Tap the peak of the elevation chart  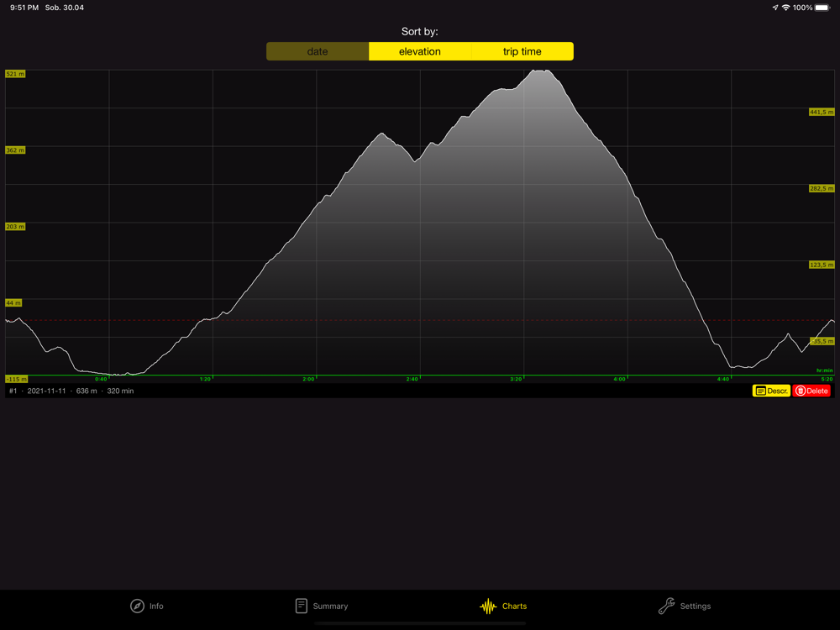click(540, 71)
